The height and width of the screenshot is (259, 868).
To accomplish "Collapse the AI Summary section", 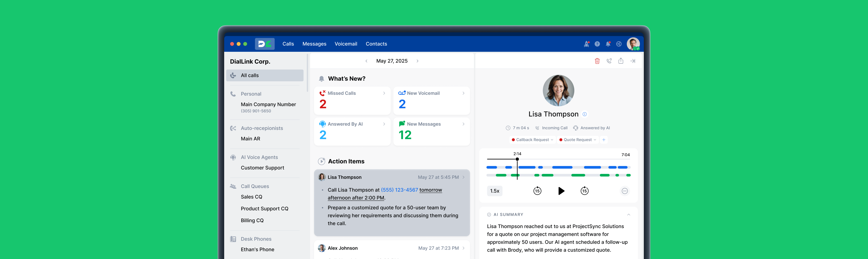I will click(628, 214).
